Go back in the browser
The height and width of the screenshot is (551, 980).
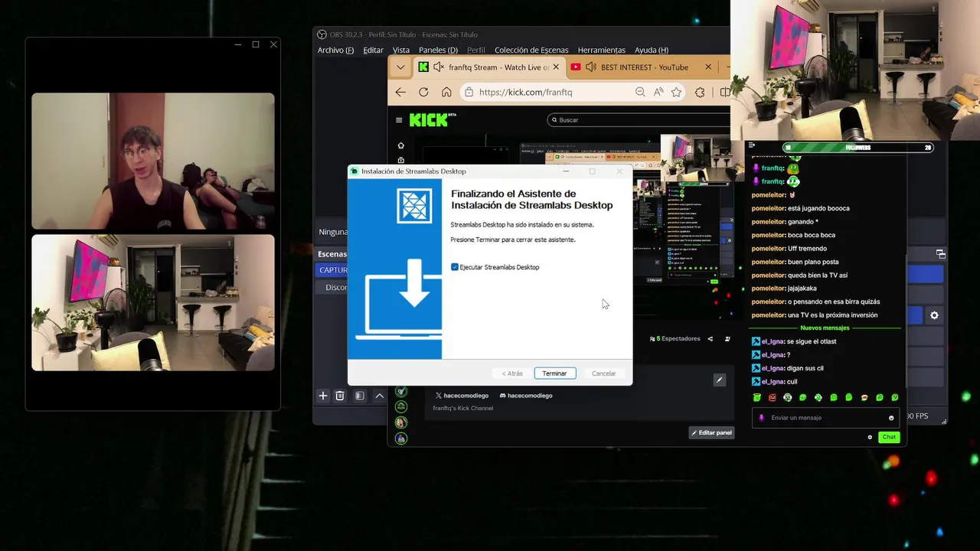click(400, 92)
